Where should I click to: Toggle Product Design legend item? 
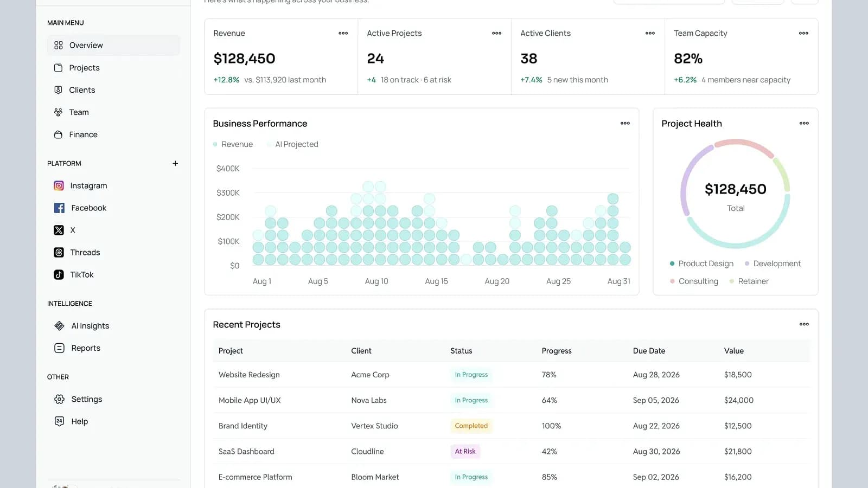(x=701, y=264)
